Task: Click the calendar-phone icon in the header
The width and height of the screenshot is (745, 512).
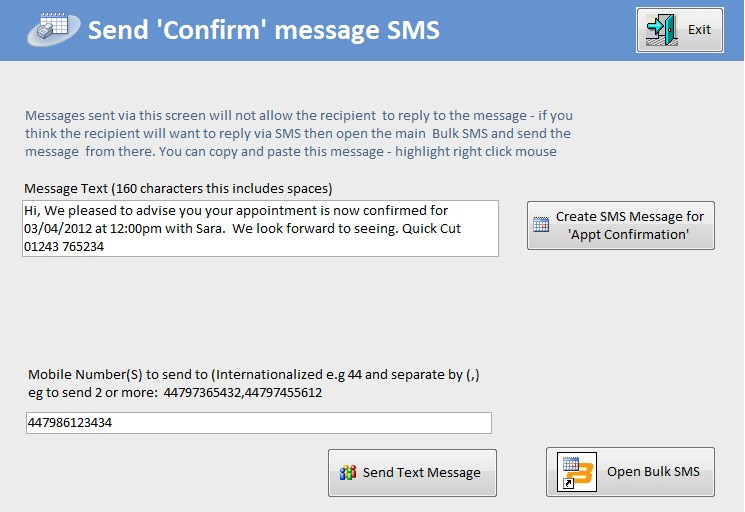Action: click(x=54, y=28)
